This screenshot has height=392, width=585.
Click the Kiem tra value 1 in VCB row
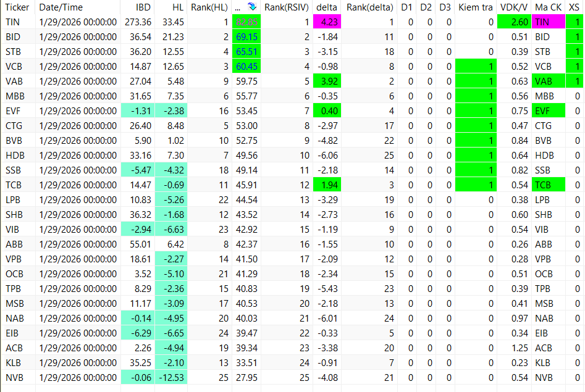point(476,67)
